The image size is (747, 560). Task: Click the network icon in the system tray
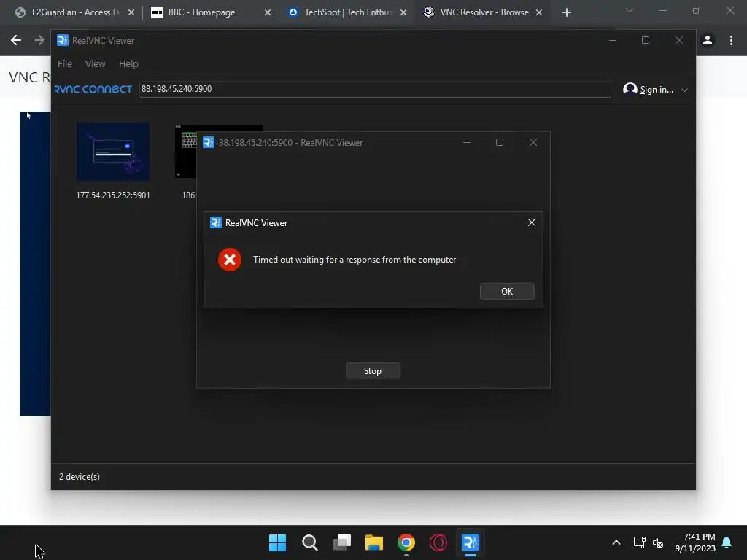pos(639,542)
